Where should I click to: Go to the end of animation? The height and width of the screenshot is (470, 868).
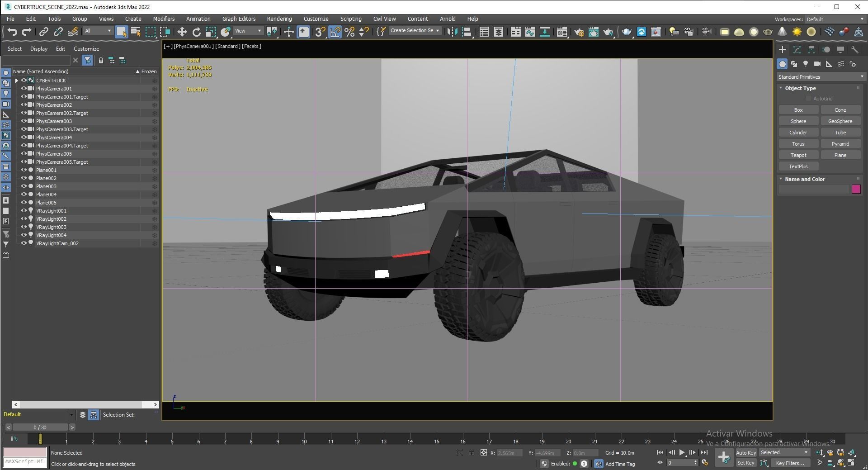tap(704, 452)
